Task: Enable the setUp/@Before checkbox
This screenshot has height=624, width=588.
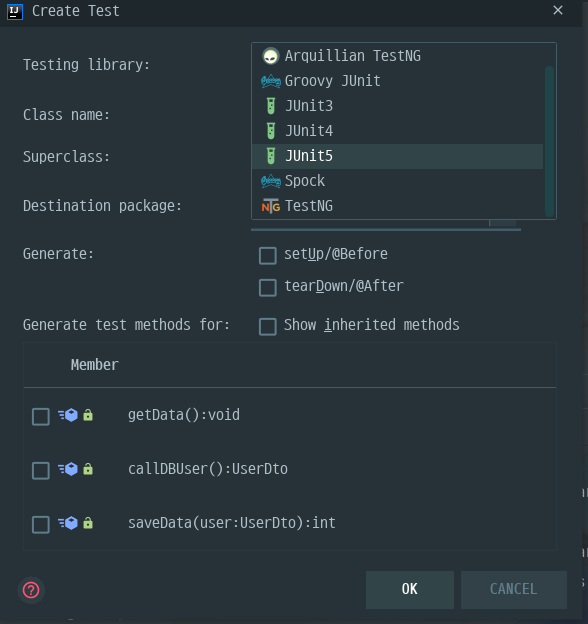Action: (268, 255)
